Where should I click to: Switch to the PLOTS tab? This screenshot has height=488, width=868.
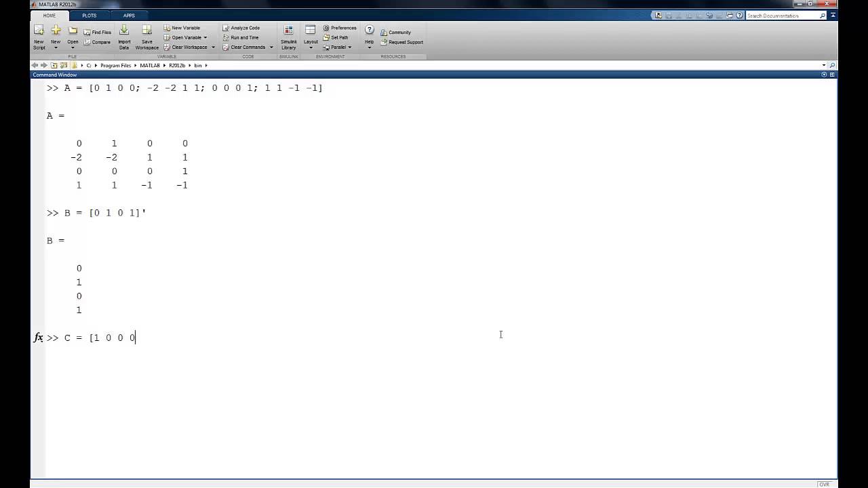pyautogui.click(x=89, y=15)
